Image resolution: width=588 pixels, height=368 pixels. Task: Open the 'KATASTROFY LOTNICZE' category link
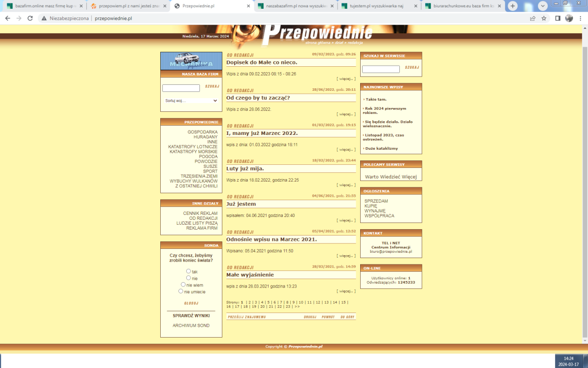[x=193, y=147]
